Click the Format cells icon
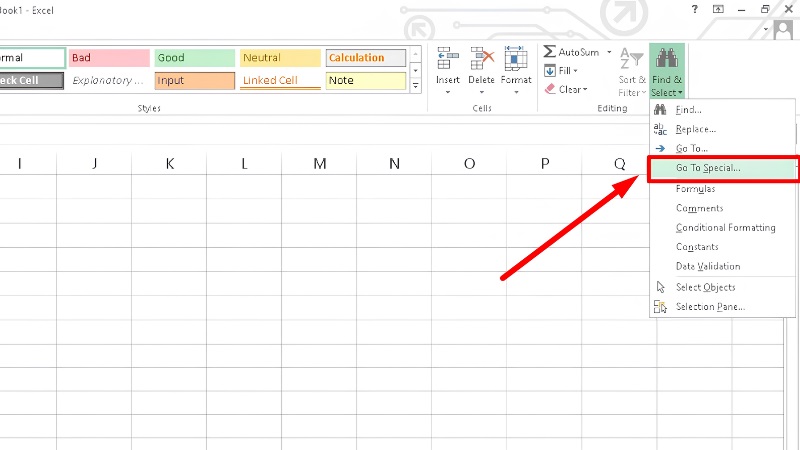Viewport: 800px width, 450px height. 516,58
